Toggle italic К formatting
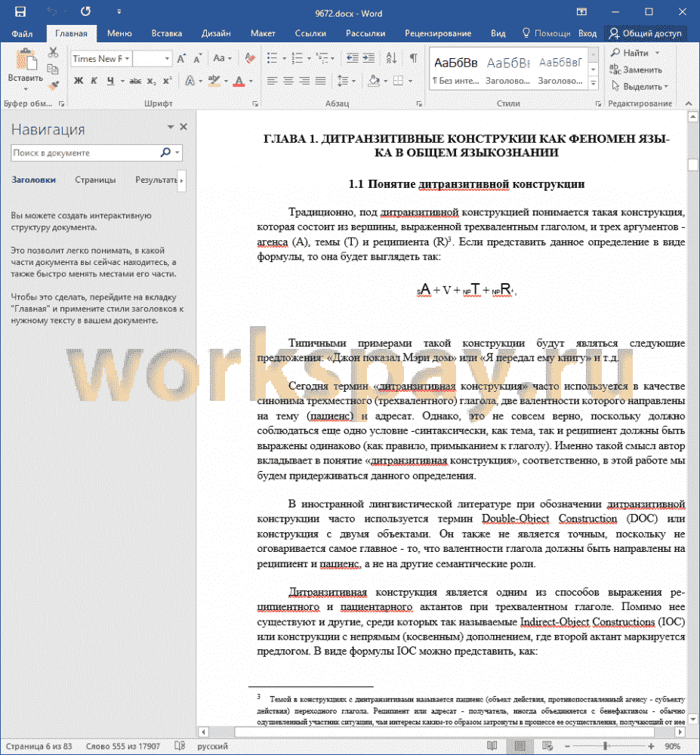 [x=94, y=81]
